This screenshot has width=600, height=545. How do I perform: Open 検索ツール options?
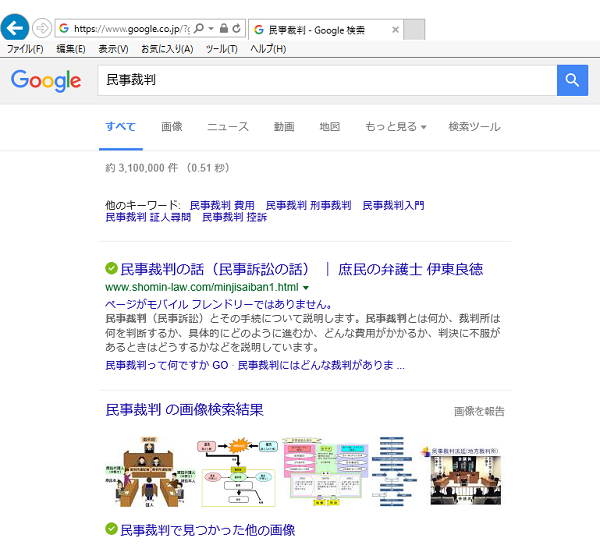click(474, 127)
